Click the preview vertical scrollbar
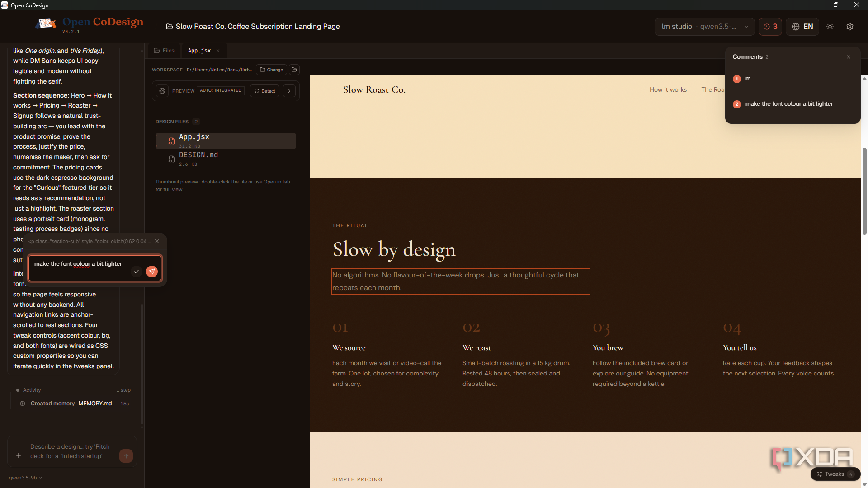This screenshot has width=868, height=488. click(864, 191)
